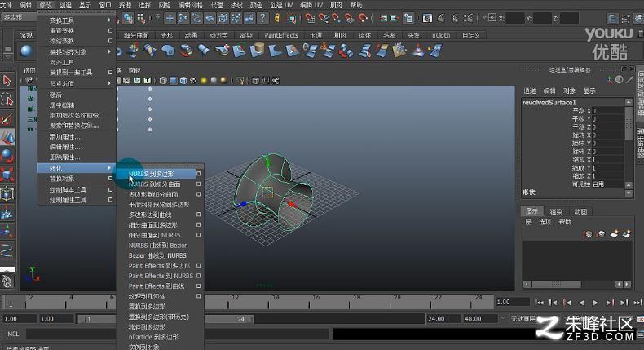Click the play forward button
Screen dimensions: 644x350
click(596, 303)
